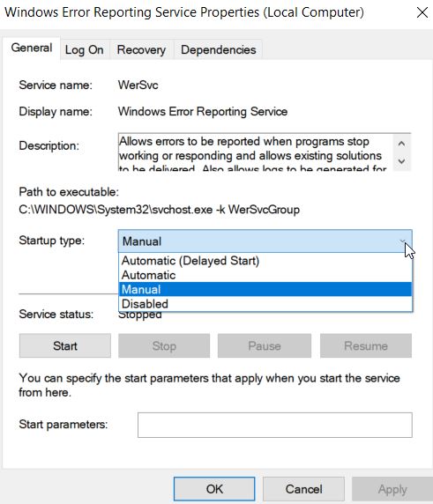Focus the Start parameters text field

click(x=275, y=425)
